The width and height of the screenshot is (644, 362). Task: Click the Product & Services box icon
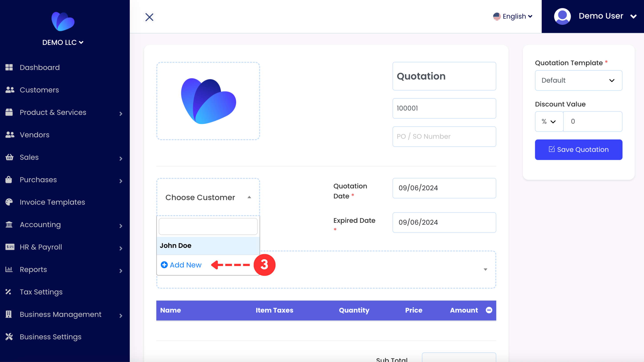tap(9, 112)
